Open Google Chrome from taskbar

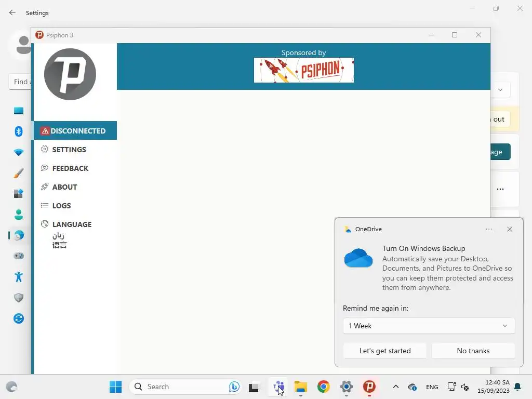[323, 387]
